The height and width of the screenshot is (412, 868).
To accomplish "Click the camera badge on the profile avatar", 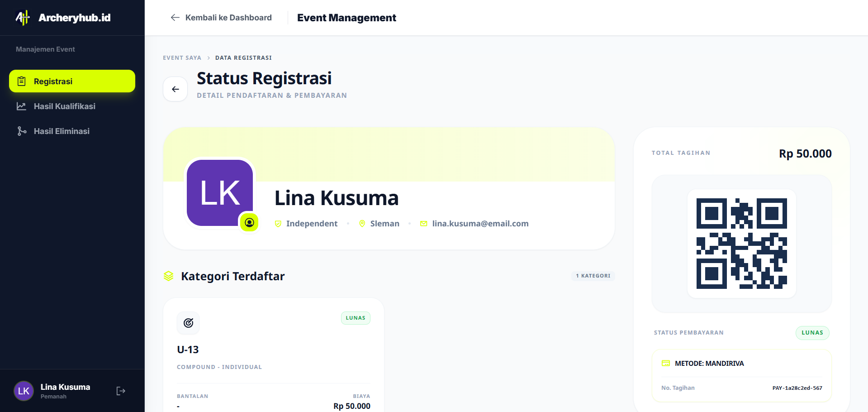I will (x=249, y=222).
